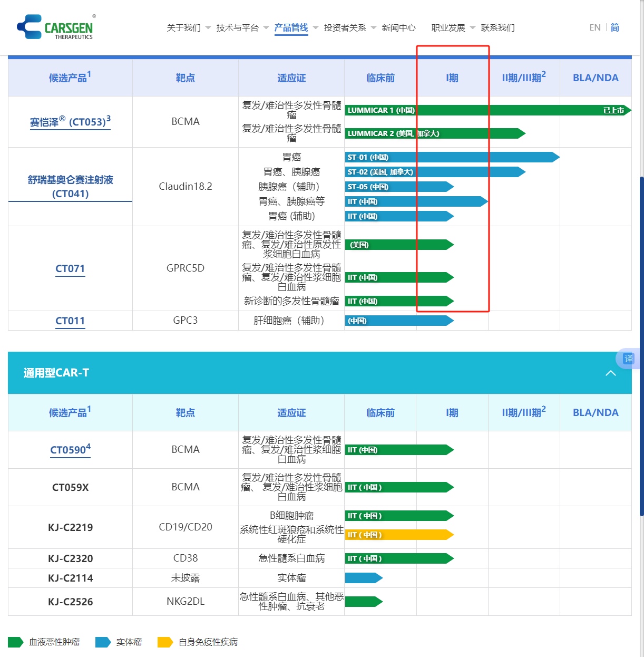This screenshot has width=644, height=657.
Task: Click the CD19/CD20 target cell
Action: coord(186,527)
